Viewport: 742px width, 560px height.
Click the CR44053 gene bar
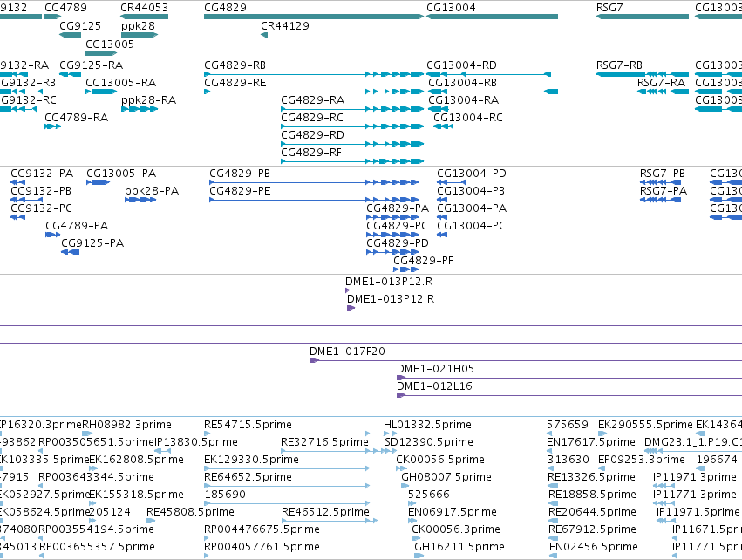click(145, 17)
